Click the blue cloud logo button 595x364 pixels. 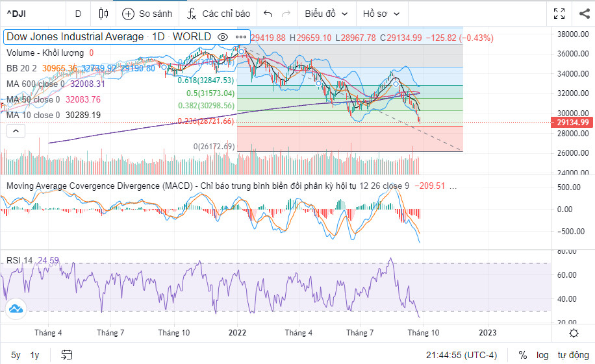coord(16,309)
